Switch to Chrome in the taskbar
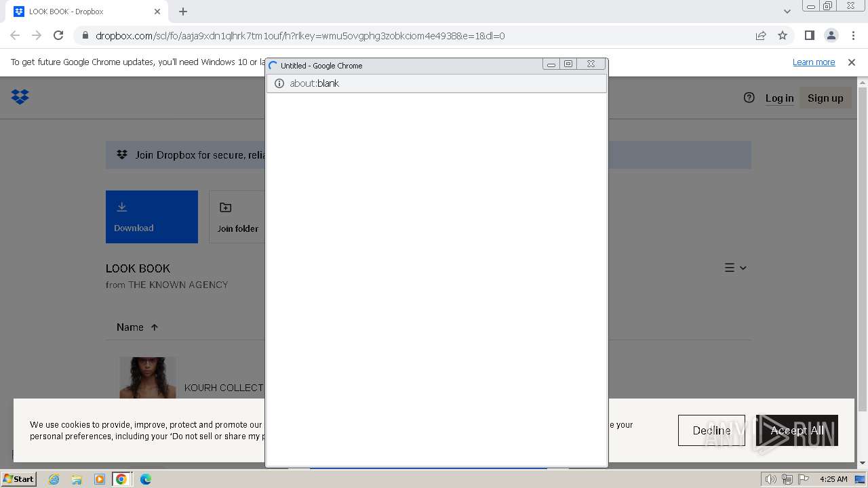 point(121,479)
